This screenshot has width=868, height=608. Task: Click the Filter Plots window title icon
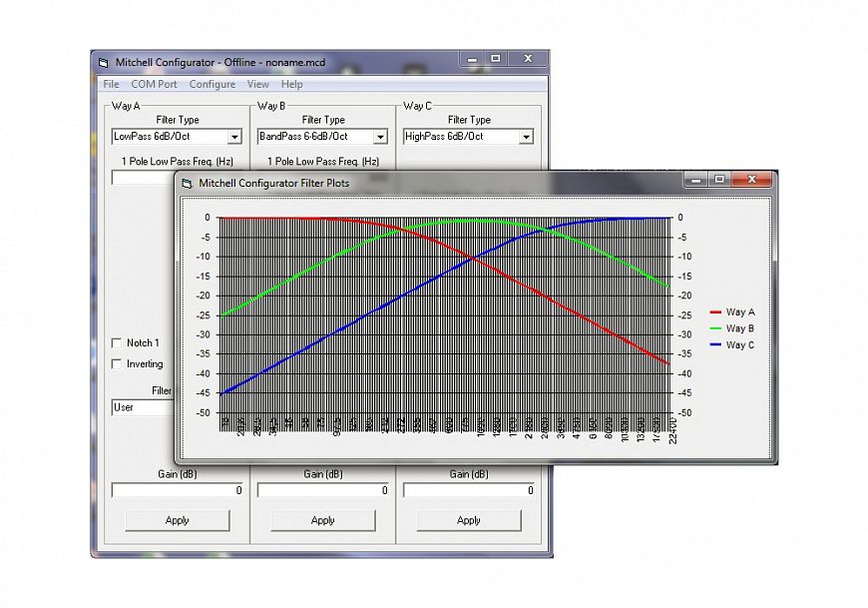coord(187,183)
